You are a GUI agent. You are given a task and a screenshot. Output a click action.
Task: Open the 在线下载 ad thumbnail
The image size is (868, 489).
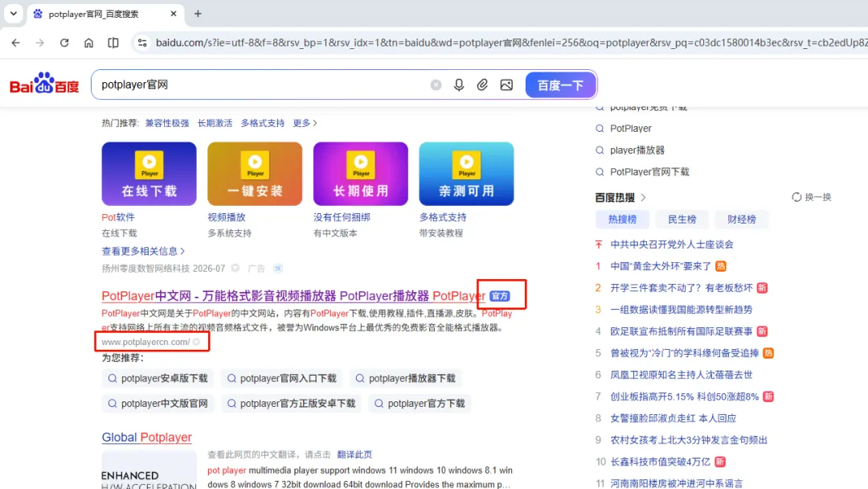(x=149, y=174)
